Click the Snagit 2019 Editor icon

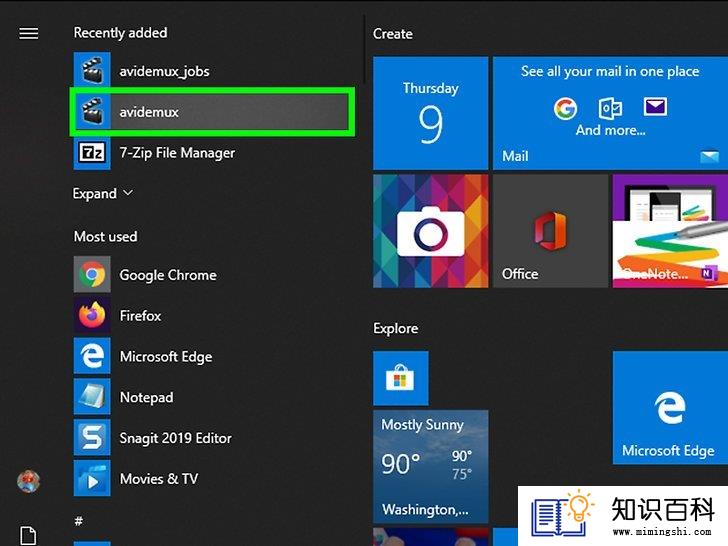point(92,438)
